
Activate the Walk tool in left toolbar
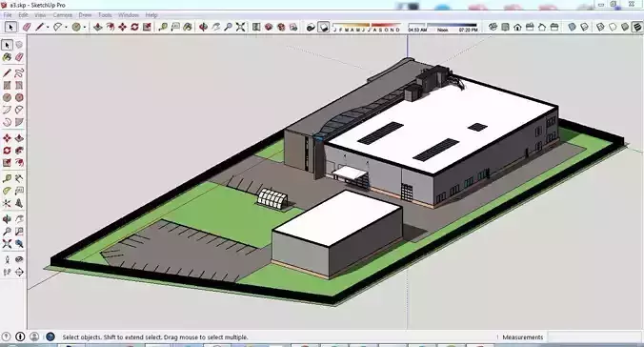(x=7, y=272)
